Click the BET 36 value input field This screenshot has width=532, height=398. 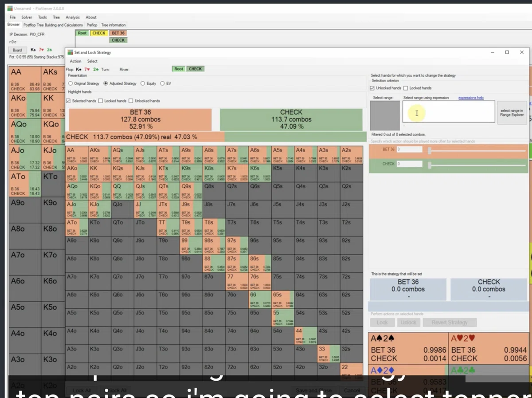click(x=409, y=150)
